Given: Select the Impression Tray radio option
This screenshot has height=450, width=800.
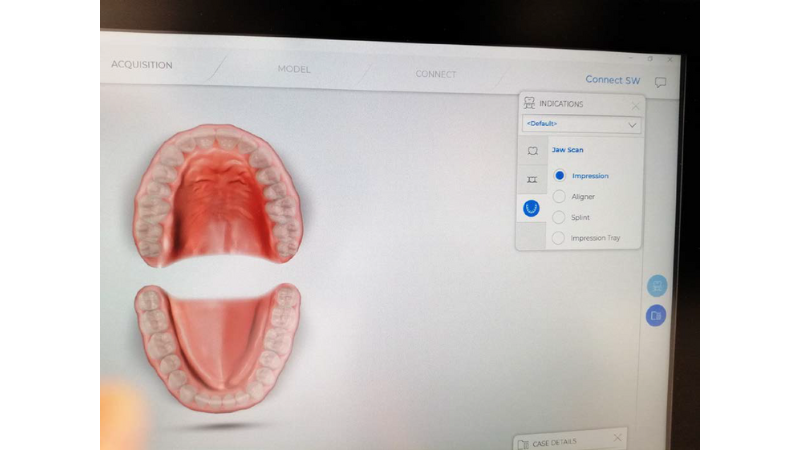Looking at the screenshot, I should [559, 238].
